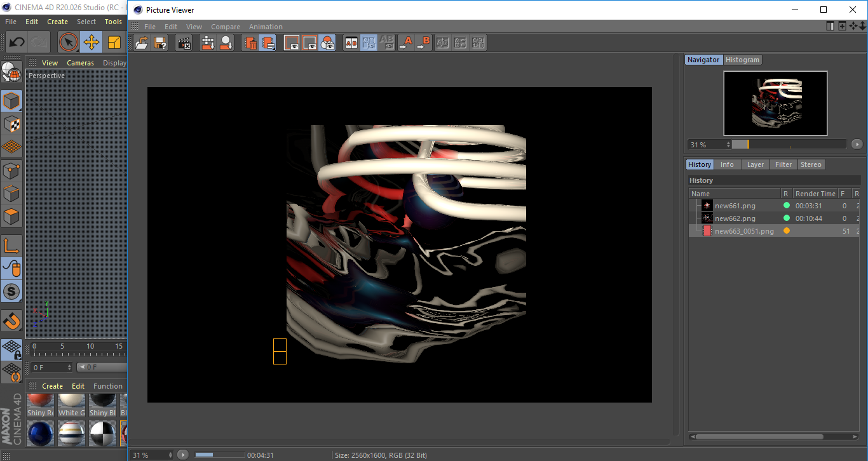Select the Live Selection tool

coord(69,43)
